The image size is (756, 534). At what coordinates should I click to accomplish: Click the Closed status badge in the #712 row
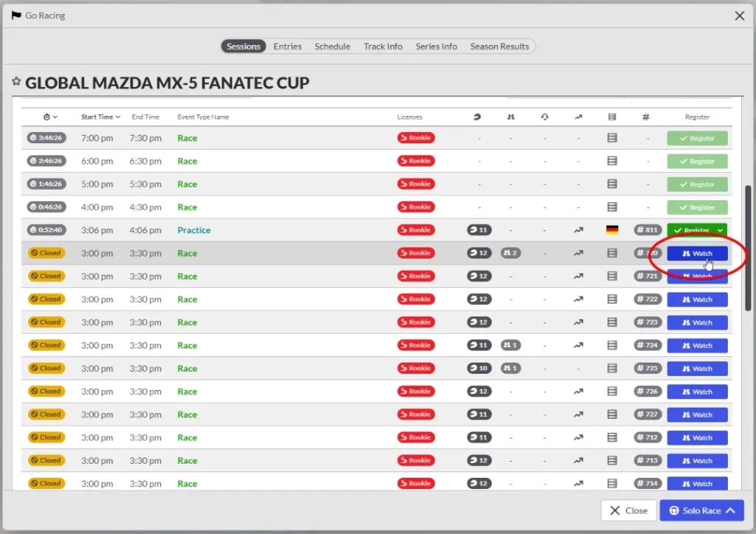[x=47, y=437]
